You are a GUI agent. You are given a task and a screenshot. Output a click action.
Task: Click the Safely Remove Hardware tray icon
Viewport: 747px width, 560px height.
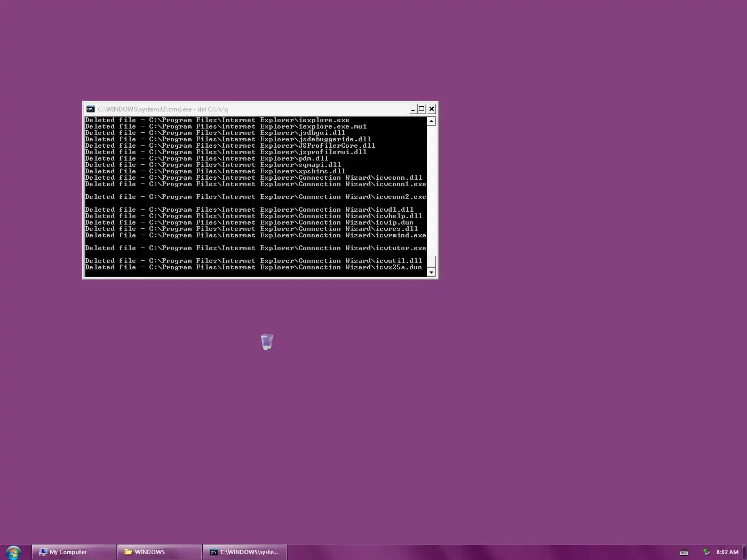tap(706, 552)
